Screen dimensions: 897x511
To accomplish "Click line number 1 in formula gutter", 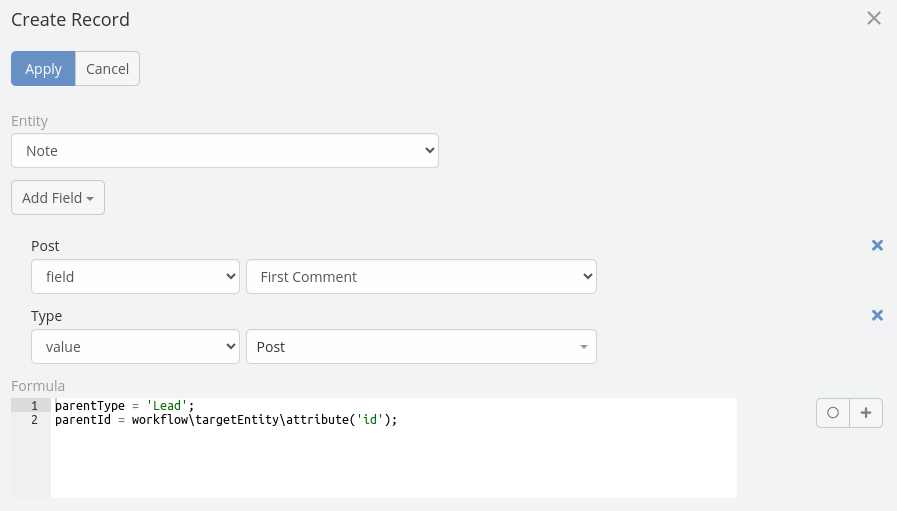I will pyautogui.click(x=34, y=406).
